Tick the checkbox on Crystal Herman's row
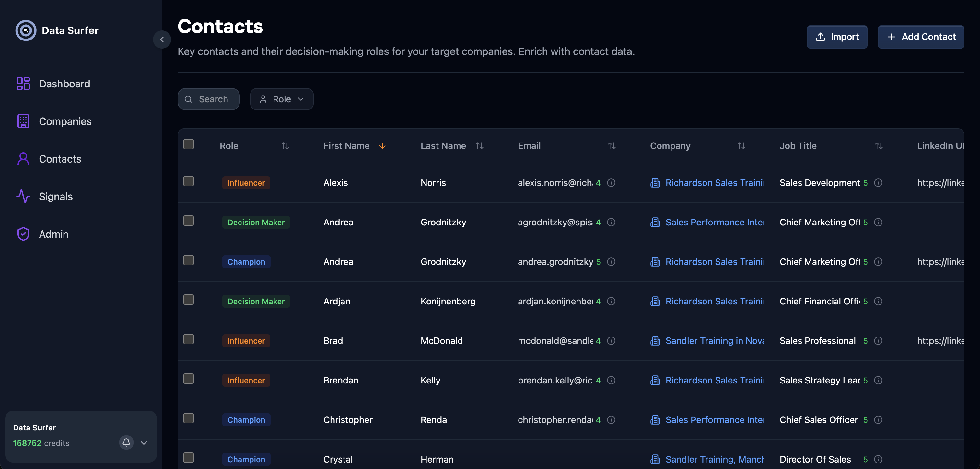The height and width of the screenshot is (469, 980). point(188,458)
